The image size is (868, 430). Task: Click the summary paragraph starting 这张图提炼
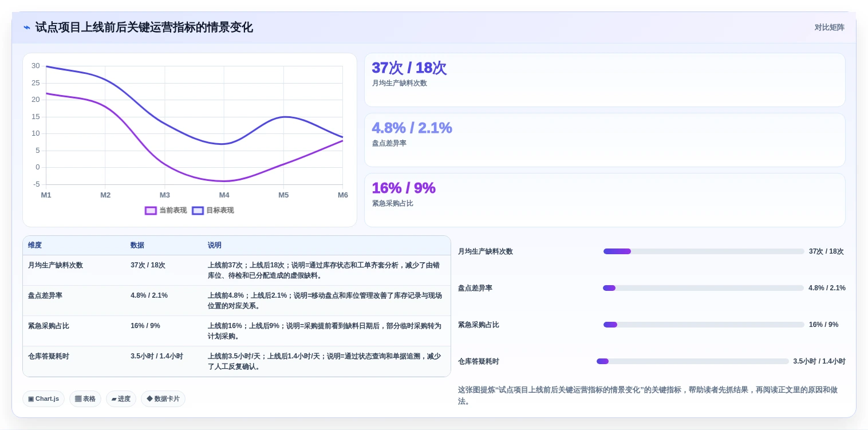[648, 396]
